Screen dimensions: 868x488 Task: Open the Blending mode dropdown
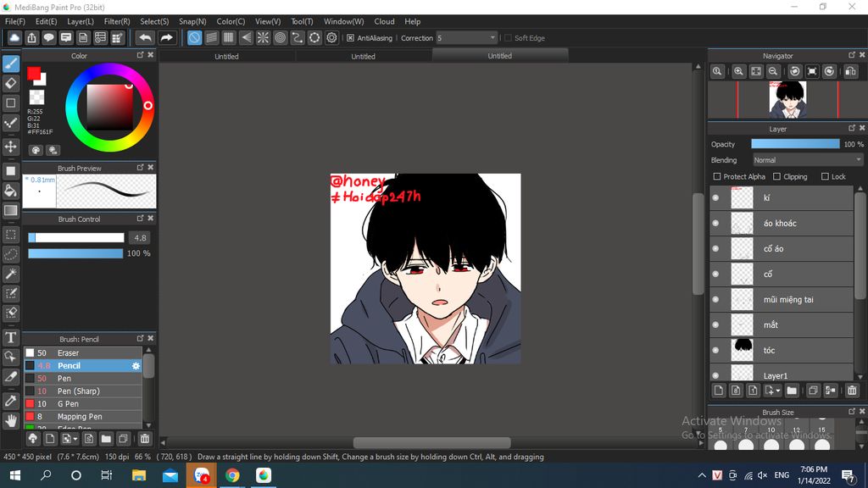coord(808,160)
